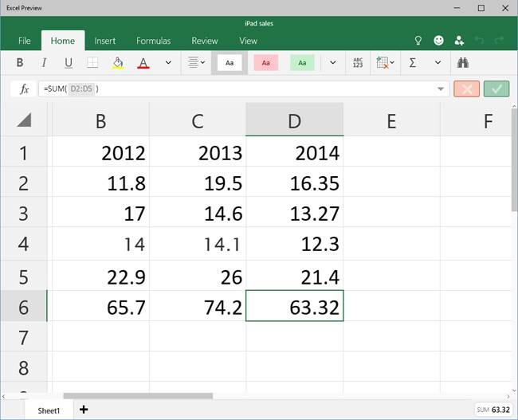This screenshot has height=420, width=518.
Task: Select row 7 header
Action: coord(23,336)
